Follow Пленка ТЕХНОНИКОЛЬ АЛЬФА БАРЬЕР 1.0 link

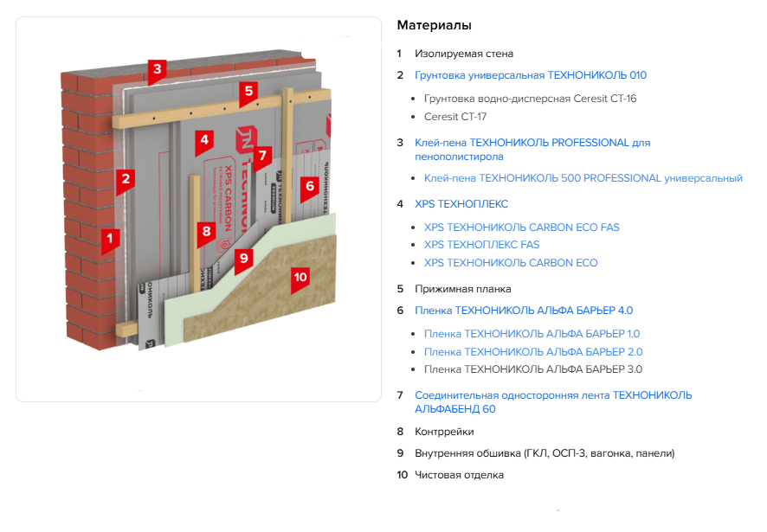[x=532, y=334]
